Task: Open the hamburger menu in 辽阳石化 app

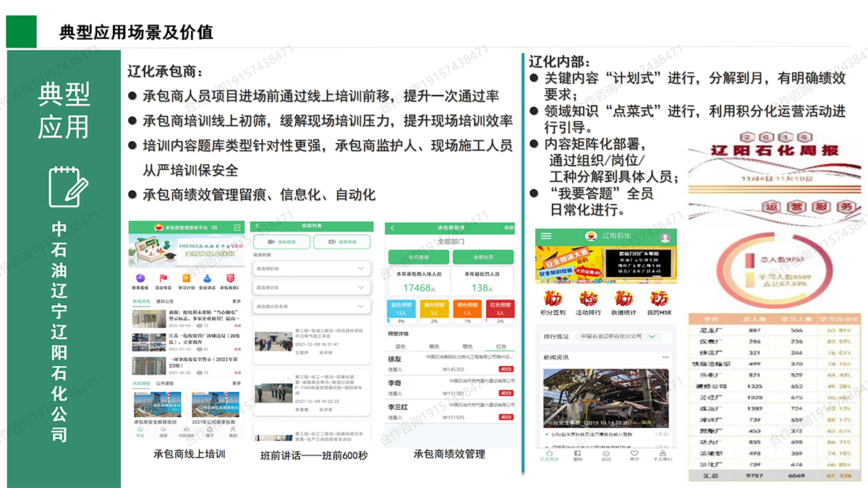Action: [x=546, y=236]
